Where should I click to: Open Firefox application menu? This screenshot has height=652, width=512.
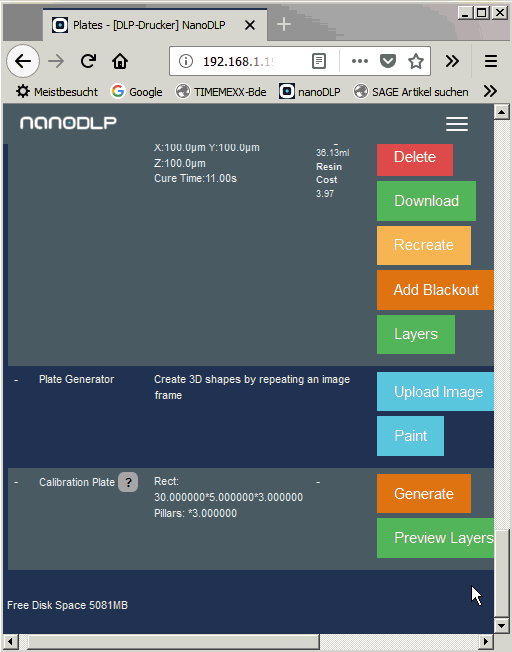491,62
